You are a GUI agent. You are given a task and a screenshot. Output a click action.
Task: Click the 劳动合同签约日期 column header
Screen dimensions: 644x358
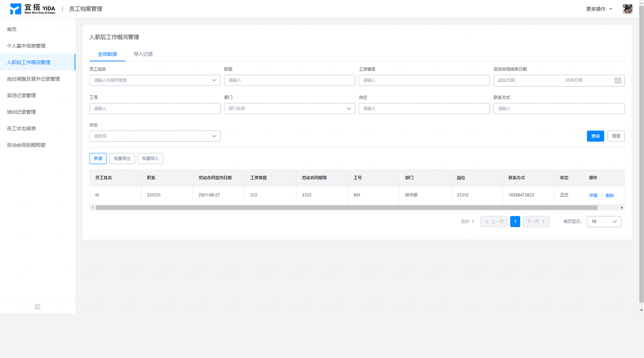[x=219, y=178]
